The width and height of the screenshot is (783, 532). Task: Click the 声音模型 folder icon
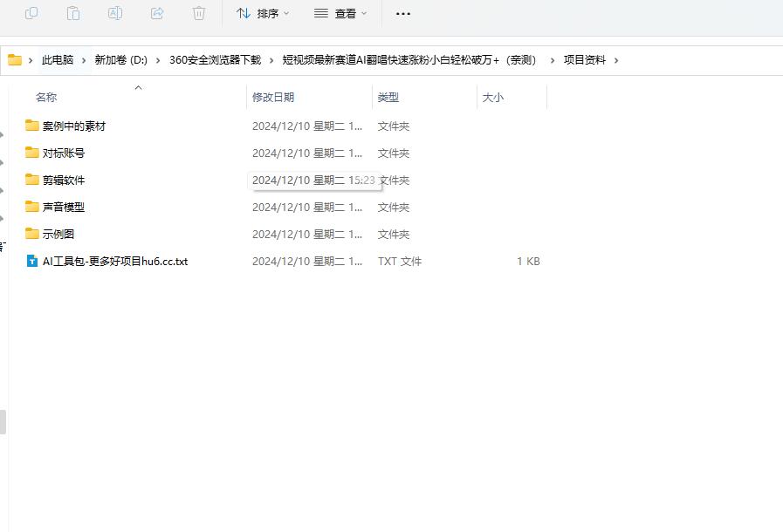click(x=32, y=207)
